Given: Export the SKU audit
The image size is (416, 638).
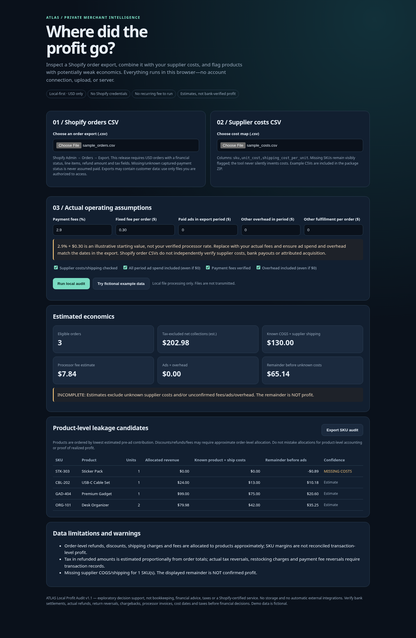Looking at the screenshot, I should tap(342, 430).
